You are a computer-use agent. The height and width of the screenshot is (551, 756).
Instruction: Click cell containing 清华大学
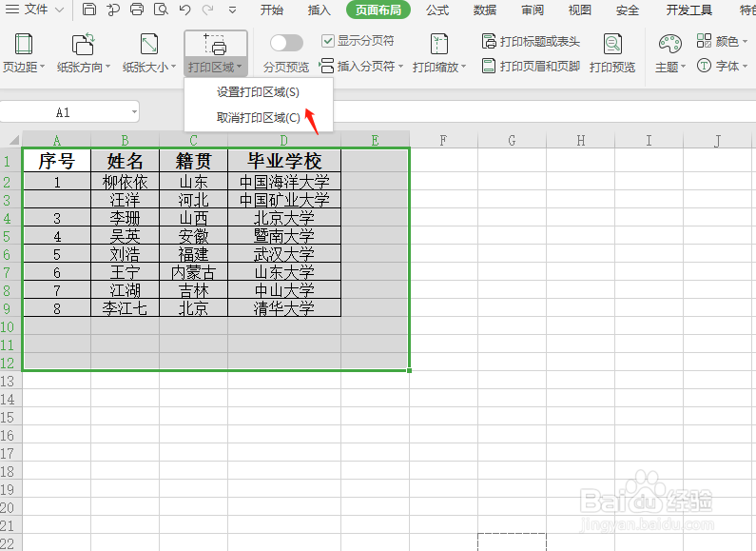tap(284, 308)
